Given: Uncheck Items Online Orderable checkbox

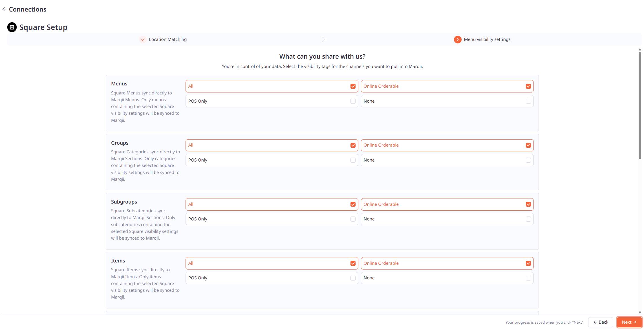Looking at the screenshot, I should pos(528,263).
